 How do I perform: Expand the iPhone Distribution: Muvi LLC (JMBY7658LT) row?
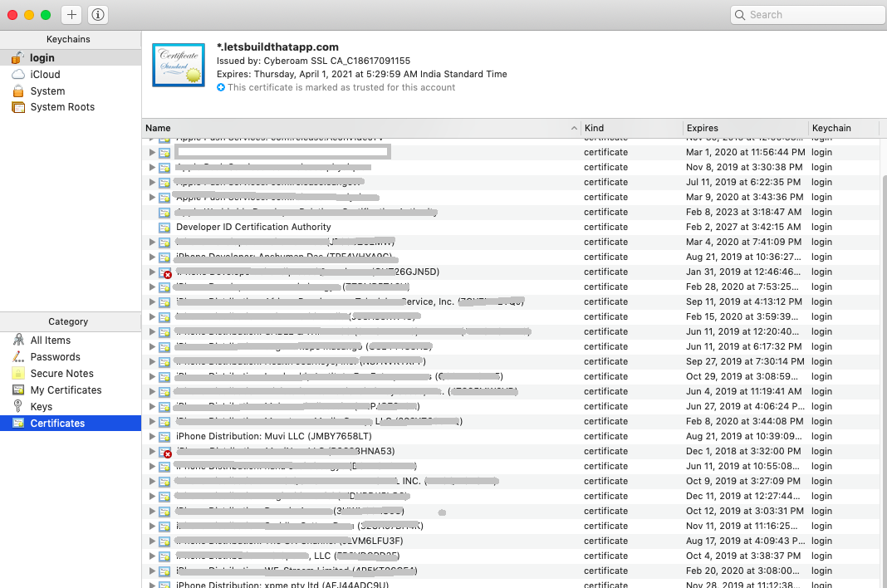click(152, 436)
